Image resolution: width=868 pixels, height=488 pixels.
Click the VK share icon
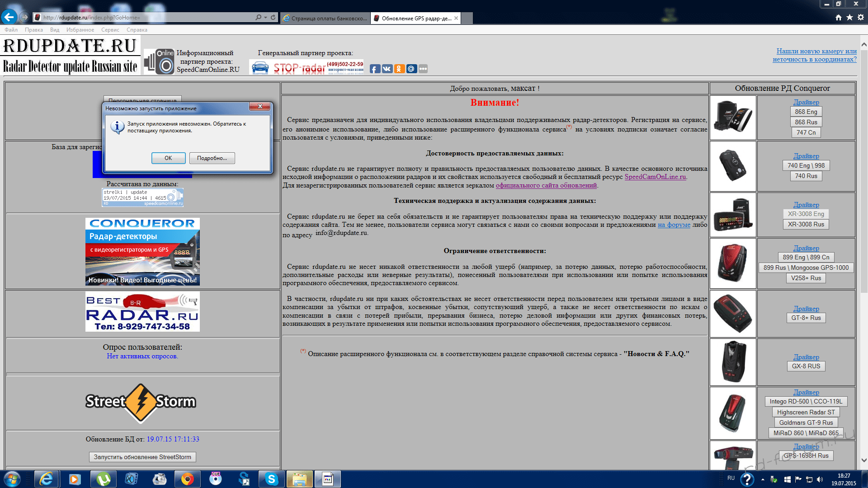pyautogui.click(x=387, y=69)
